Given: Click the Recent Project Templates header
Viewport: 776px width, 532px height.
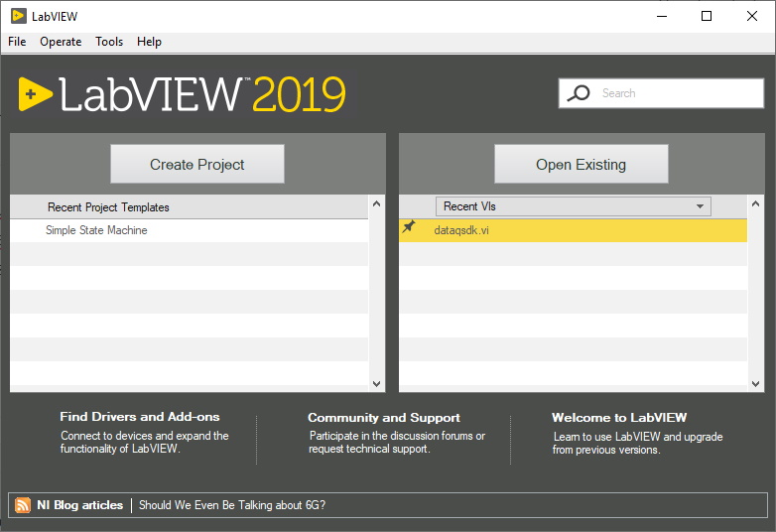Looking at the screenshot, I should (190, 206).
